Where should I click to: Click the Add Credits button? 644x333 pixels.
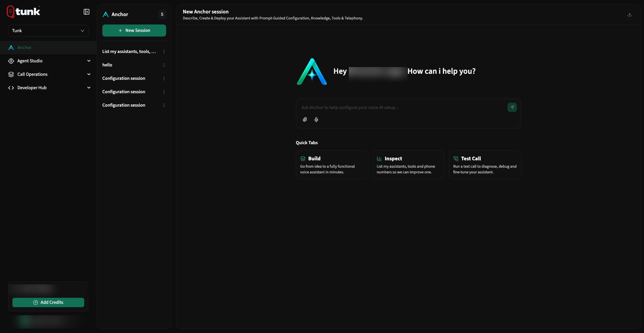click(x=48, y=302)
